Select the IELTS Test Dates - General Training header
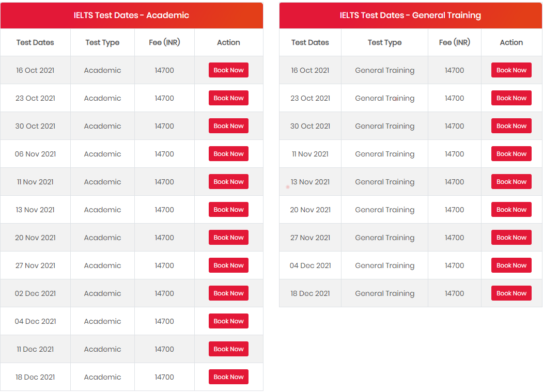The width and height of the screenshot is (543, 392). (410, 15)
